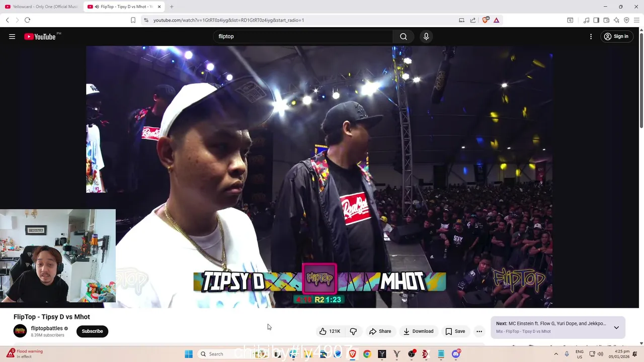
Task: Click the YouTube search magnifier button
Action: coord(404,36)
